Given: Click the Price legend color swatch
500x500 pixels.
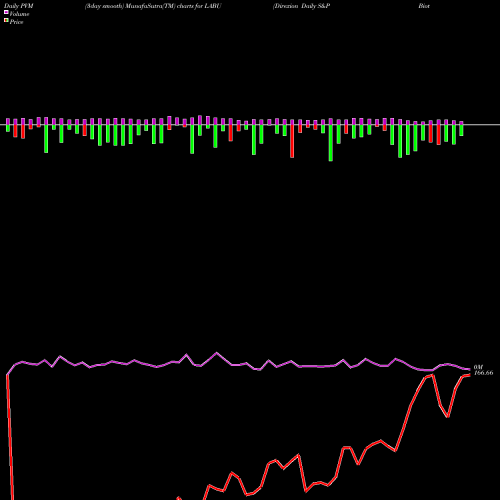Looking at the screenshot, I should click(6, 21).
